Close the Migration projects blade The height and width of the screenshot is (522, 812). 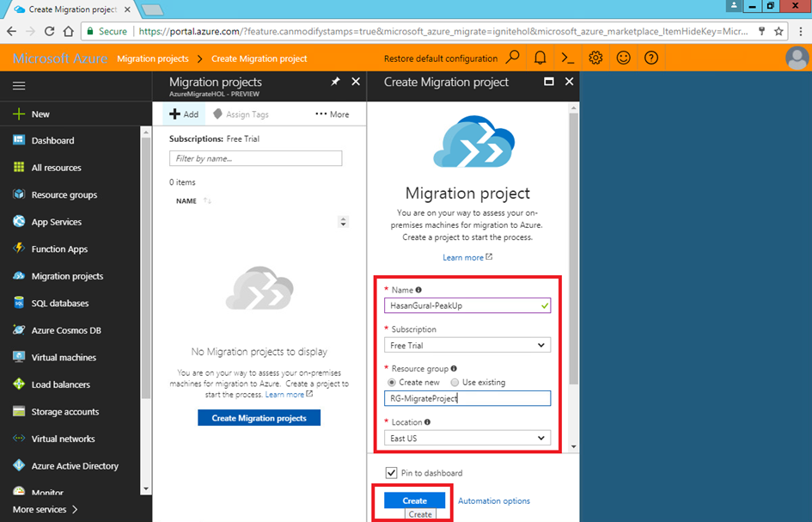point(356,82)
